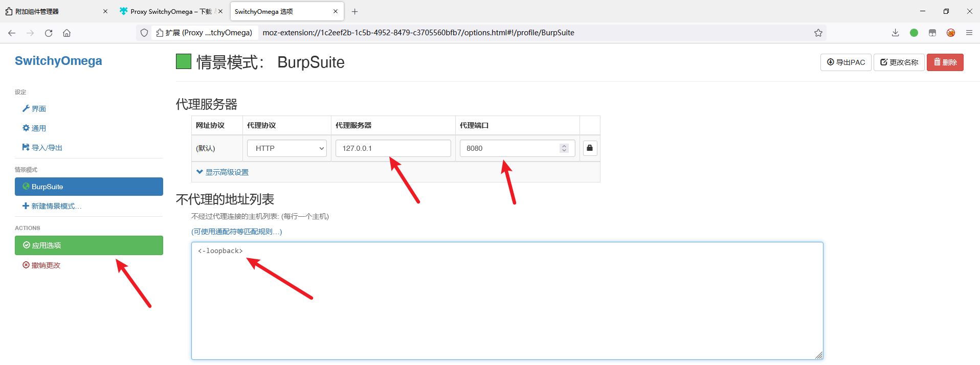
Task: Switch to Proxy SwitchyOmega 下载 tab
Action: (x=171, y=11)
